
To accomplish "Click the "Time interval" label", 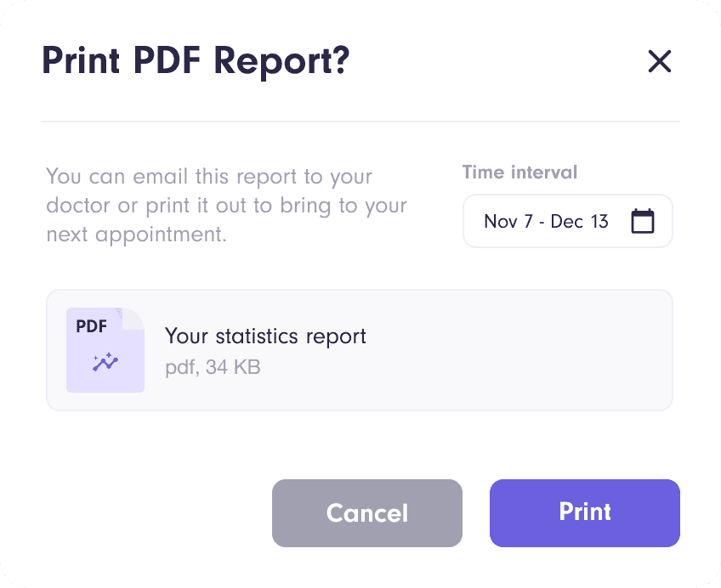I will click(x=519, y=172).
